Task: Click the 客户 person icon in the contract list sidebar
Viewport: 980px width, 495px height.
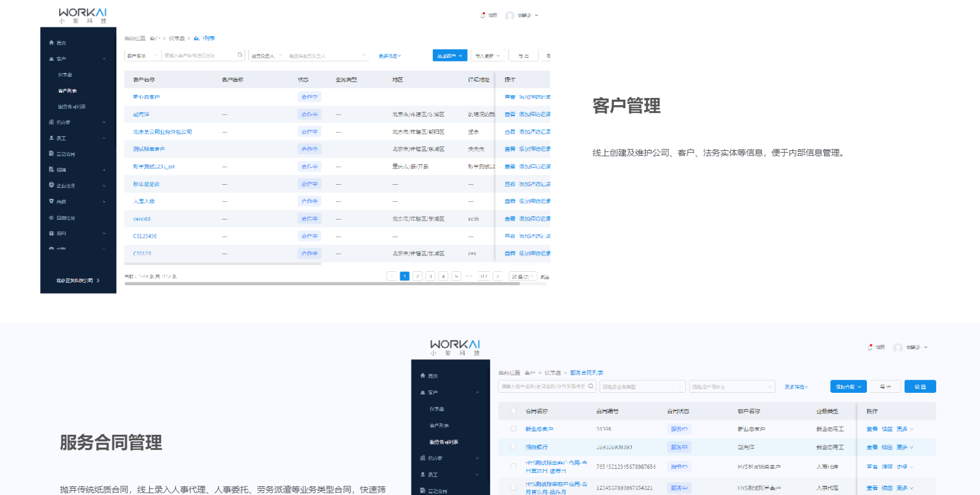Action: 422,392
